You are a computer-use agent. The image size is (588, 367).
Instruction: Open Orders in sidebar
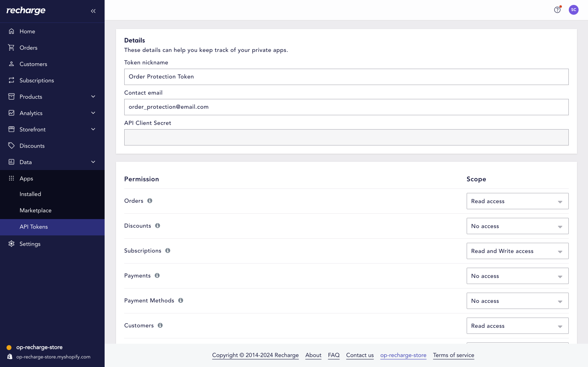[x=52, y=47]
